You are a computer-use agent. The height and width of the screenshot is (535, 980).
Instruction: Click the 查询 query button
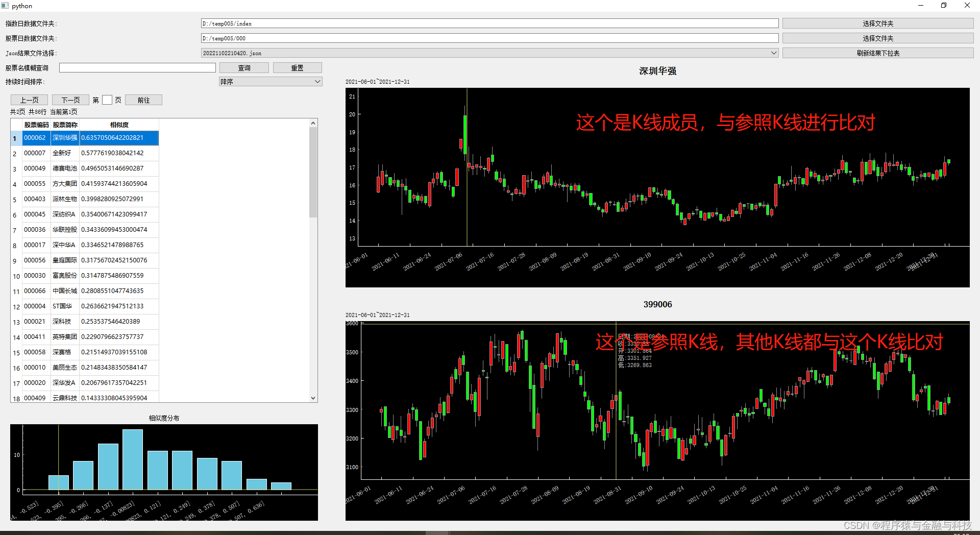tap(243, 67)
